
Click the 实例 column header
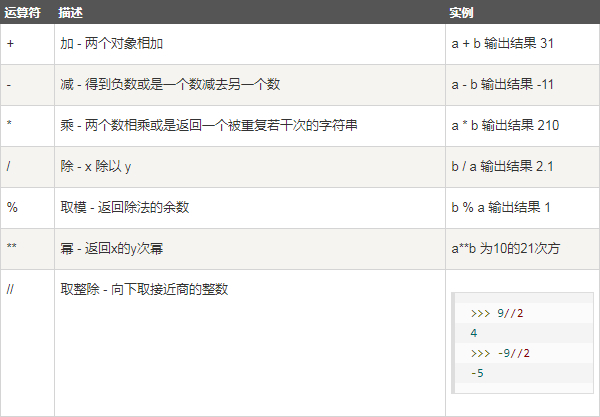coord(461,13)
